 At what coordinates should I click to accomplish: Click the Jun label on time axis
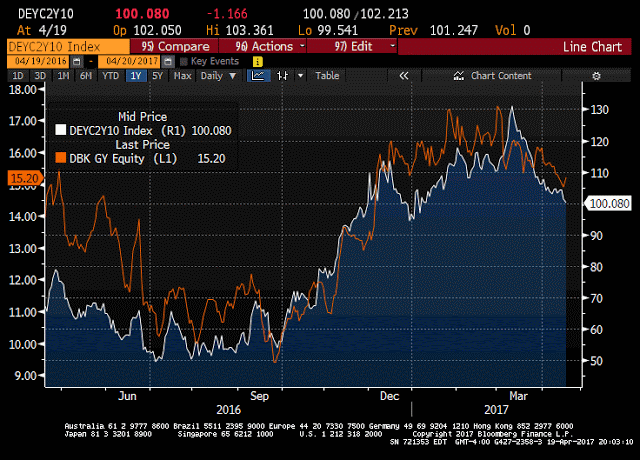[x=127, y=396]
